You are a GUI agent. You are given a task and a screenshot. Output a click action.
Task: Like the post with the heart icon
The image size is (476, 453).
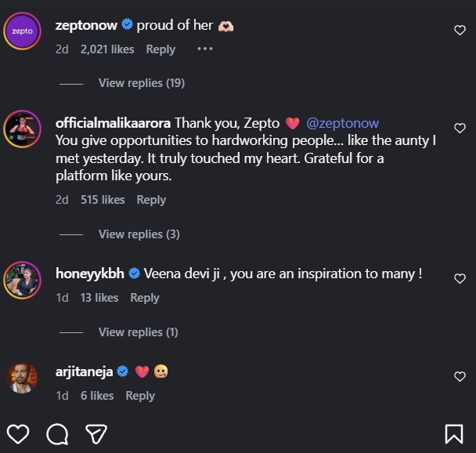click(x=18, y=433)
